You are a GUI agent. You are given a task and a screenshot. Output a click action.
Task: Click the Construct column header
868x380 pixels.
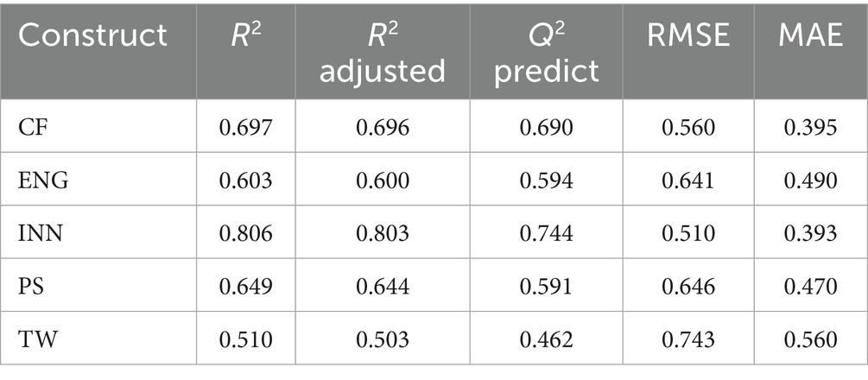93,35
